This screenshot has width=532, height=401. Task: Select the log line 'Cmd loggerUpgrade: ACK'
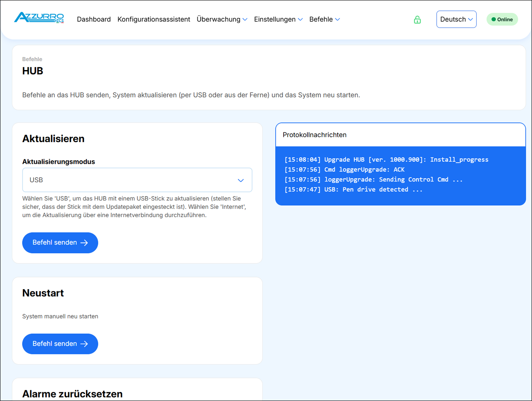[344, 170]
